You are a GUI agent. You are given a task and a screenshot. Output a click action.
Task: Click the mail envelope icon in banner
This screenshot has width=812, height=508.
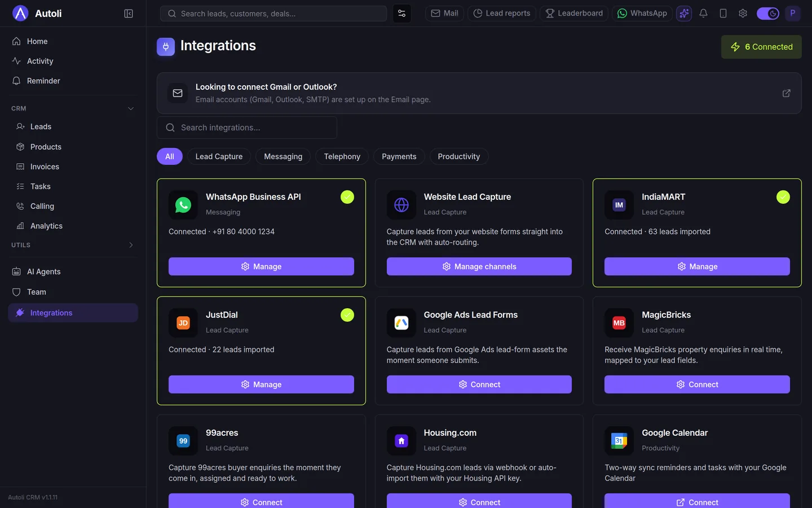tap(178, 93)
